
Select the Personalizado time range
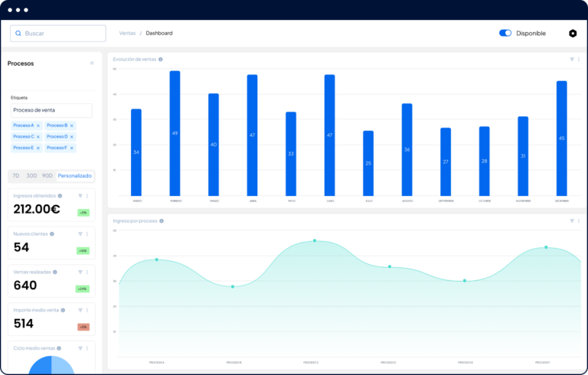(x=74, y=175)
